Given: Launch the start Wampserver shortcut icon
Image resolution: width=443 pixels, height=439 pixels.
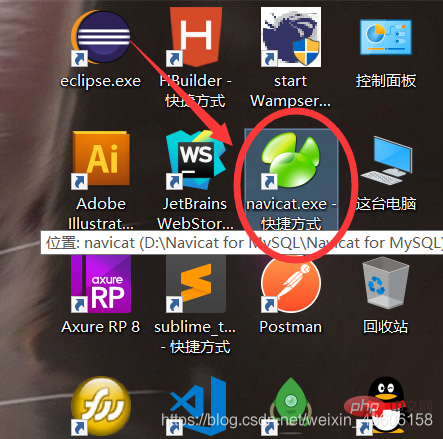Looking at the screenshot, I should point(291,37).
